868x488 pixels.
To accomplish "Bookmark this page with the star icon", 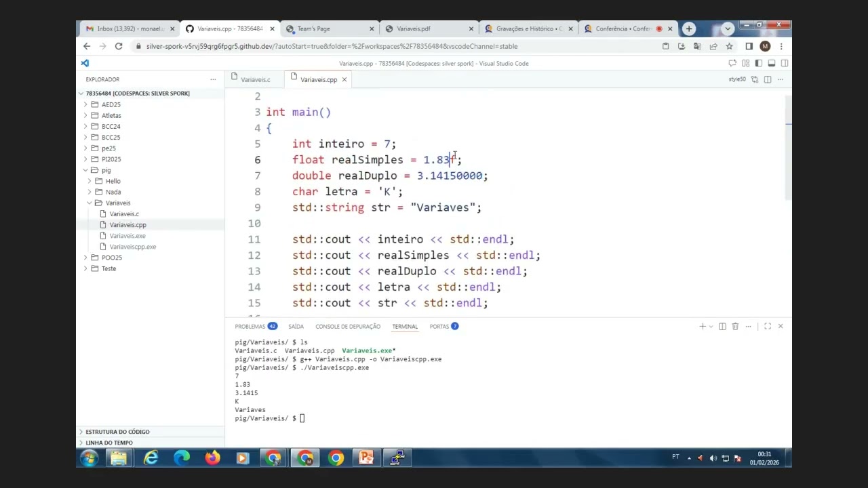I will coord(729,46).
